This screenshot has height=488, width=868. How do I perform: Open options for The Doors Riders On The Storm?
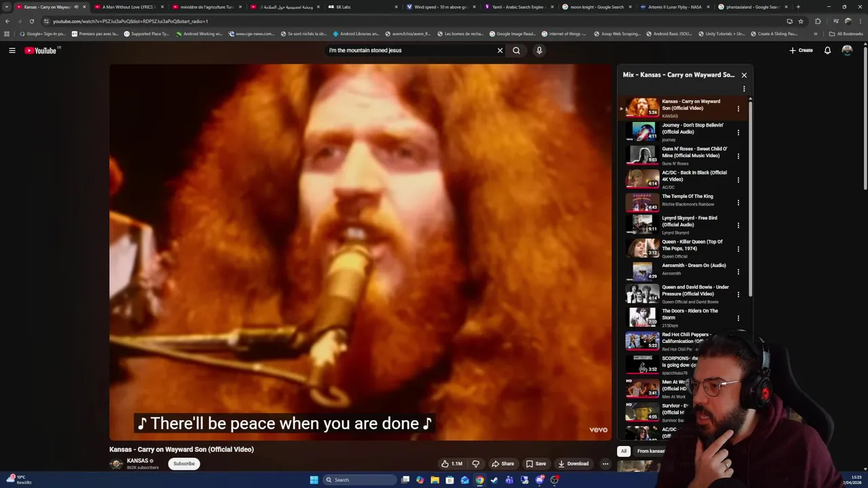click(x=738, y=318)
